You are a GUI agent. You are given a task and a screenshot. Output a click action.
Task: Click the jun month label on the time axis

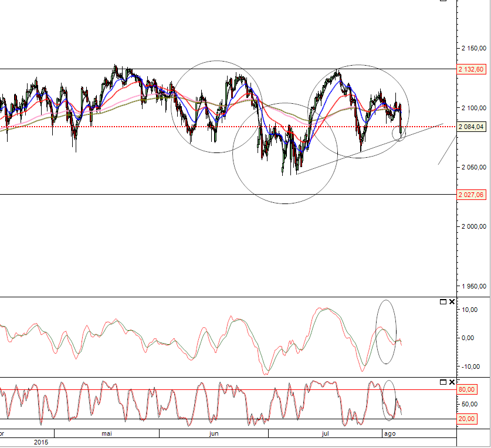tap(214, 433)
